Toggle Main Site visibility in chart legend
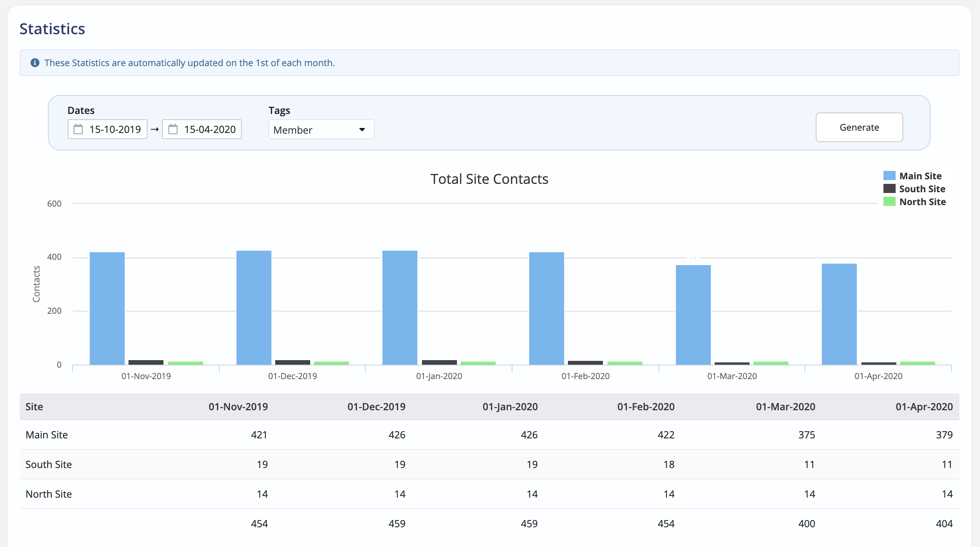This screenshot has height=547, width=980. pos(920,175)
